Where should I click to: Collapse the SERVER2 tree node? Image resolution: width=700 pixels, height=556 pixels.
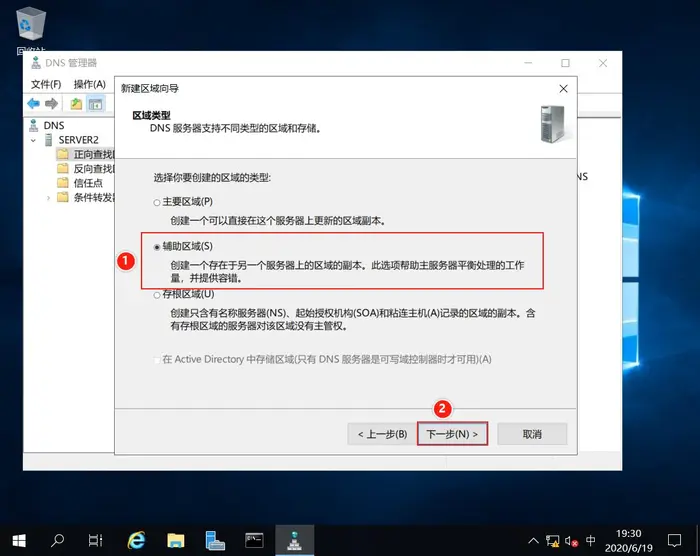coord(33,140)
